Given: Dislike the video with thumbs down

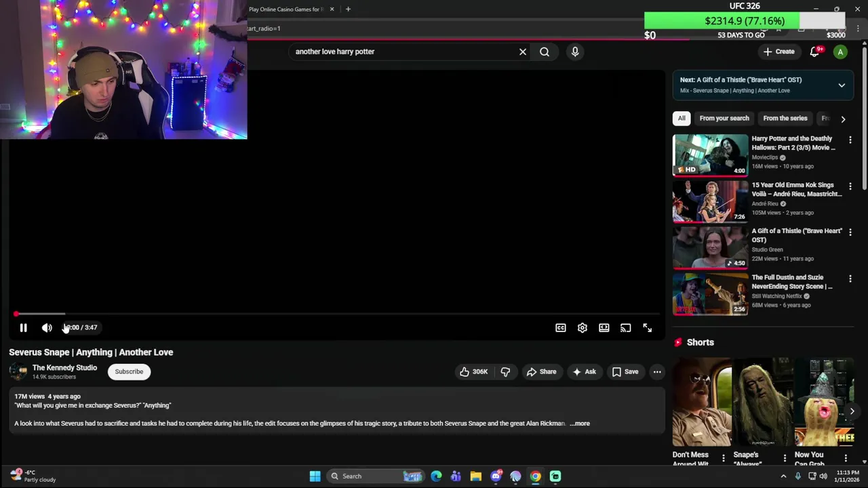Looking at the screenshot, I should [x=505, y=371].
